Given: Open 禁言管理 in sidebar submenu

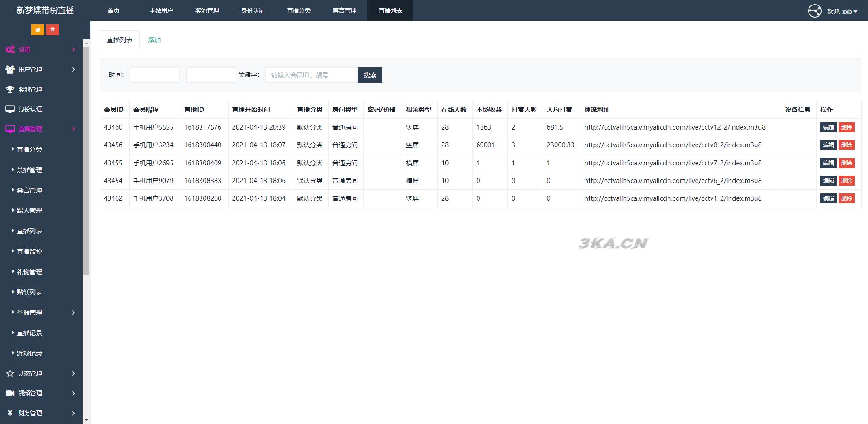Looking at the screenshot, I should click(29, 190).
